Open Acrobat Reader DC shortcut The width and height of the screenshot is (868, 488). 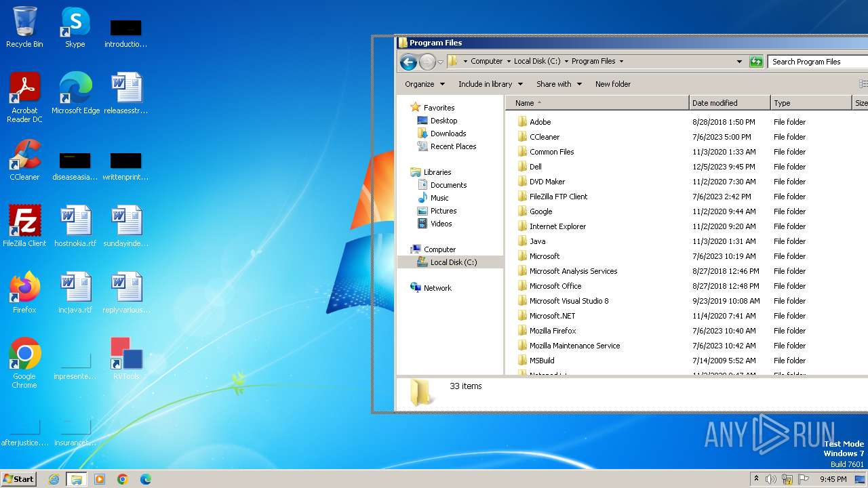[24, 98]
